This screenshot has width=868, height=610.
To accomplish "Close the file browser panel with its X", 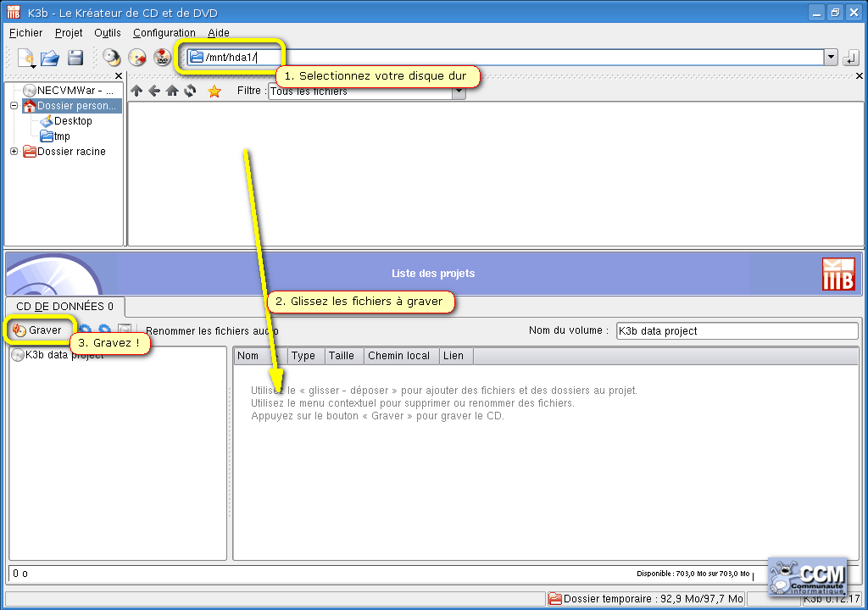I will [860, 76].
